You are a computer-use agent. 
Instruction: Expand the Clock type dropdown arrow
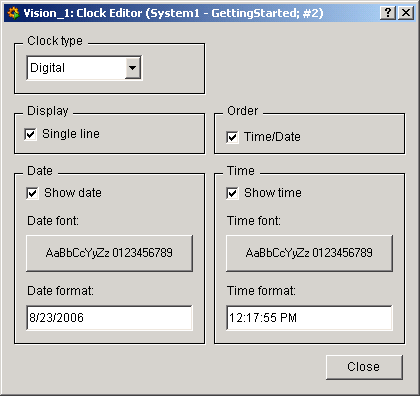coord(133,68)
